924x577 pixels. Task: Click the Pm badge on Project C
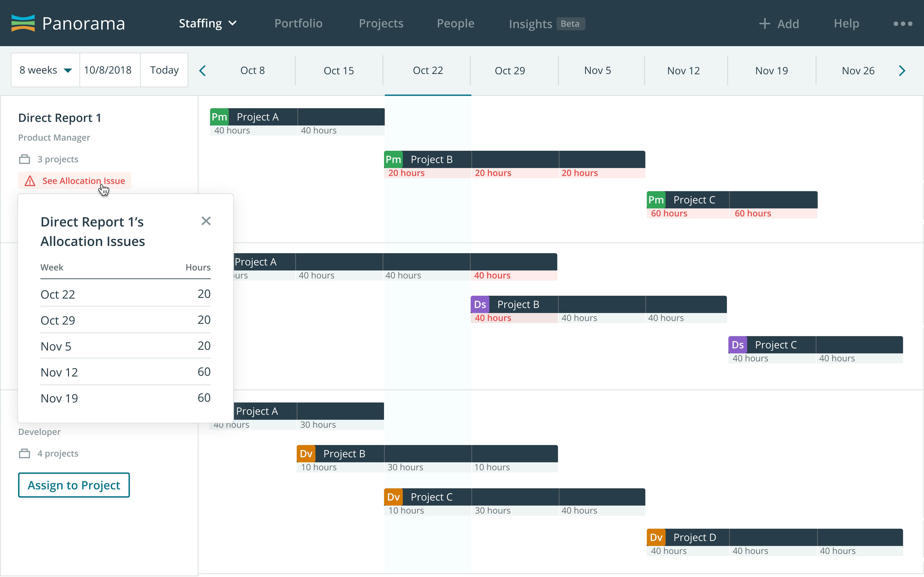coord(655,199)
